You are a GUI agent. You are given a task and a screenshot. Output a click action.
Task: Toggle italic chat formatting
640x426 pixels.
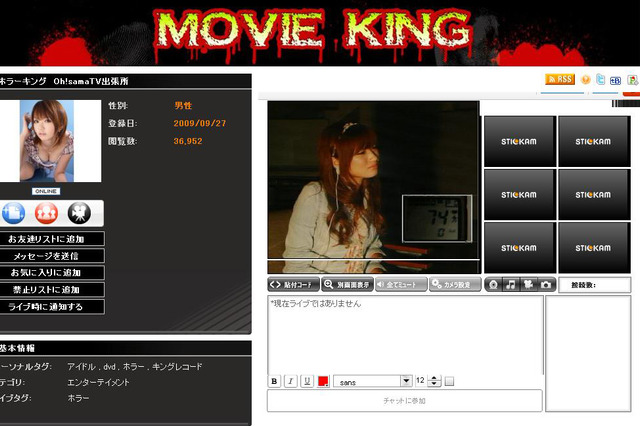coord(291,381)
